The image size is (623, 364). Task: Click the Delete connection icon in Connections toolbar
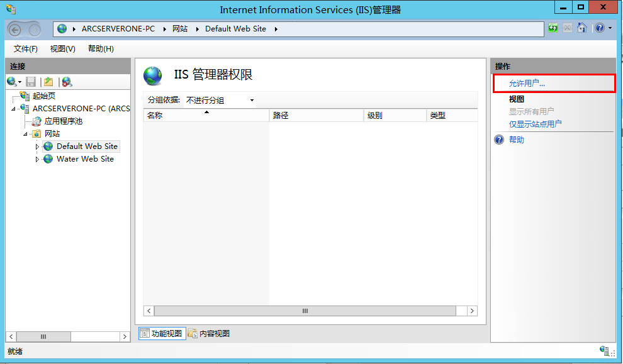tap(67, 82)
